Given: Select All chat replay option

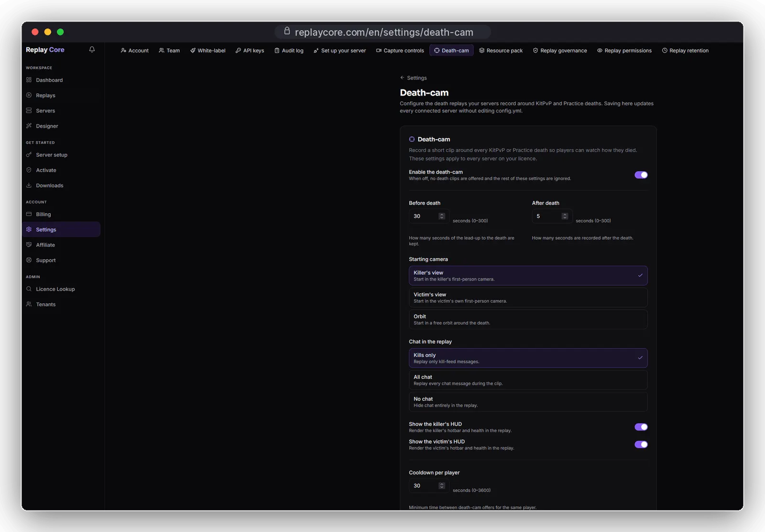Looking at the screenshot, I should coord(528,380).
